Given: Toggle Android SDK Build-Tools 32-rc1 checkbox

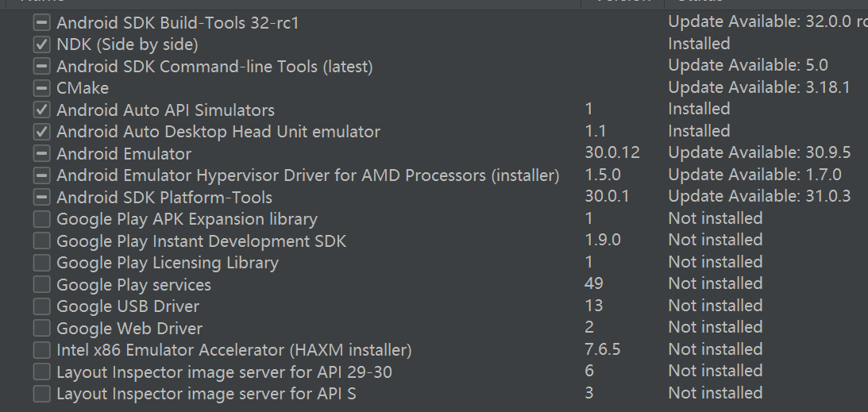Looking at the screenshot, I should 41,23.
